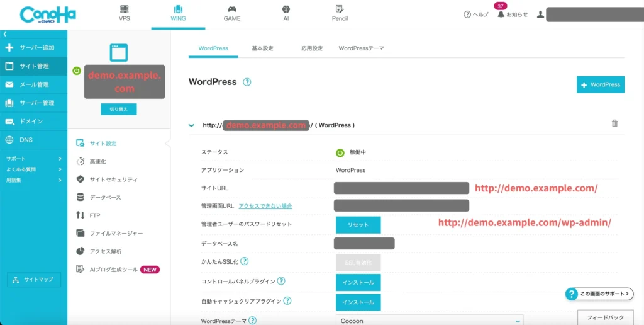644x325 pixels.
Task: Open the ConoHa logo home link
Action: (48, 15)
